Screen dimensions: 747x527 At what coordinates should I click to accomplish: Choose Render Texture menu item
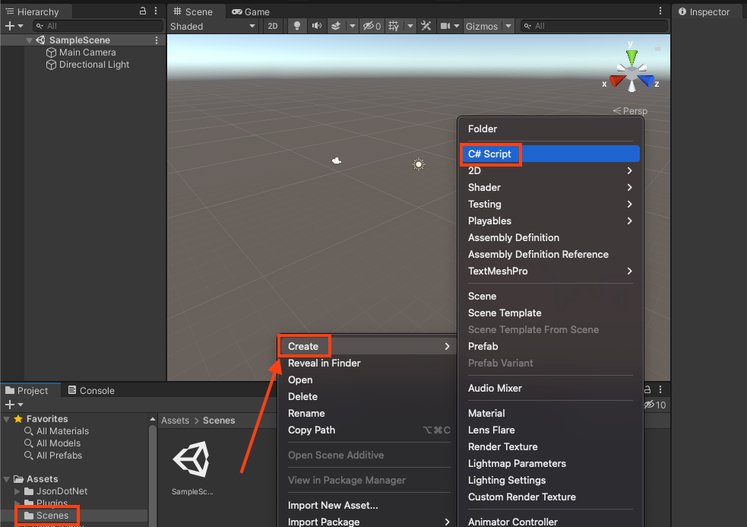pyautogui.click(x=550, y=446)
